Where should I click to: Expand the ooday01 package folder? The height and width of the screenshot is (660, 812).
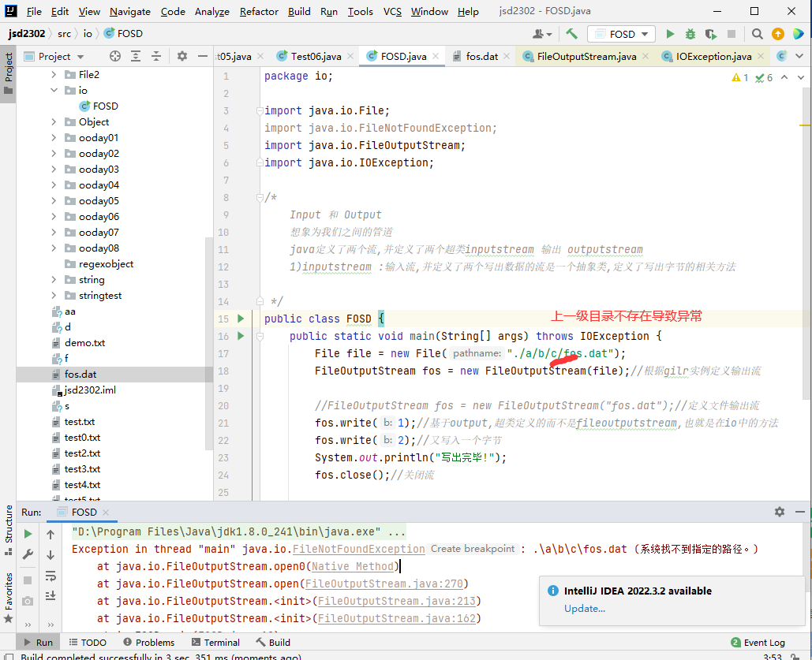click(52, 137)
